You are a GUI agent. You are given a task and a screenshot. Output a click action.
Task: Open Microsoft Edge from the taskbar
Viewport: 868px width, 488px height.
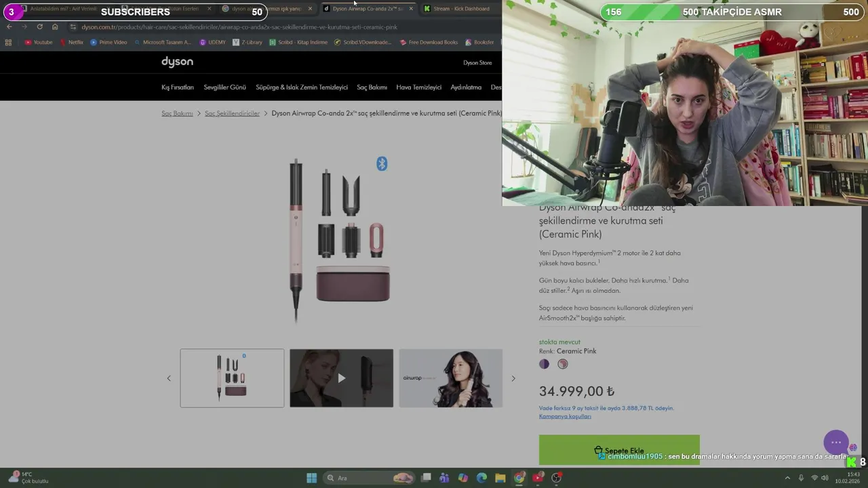point(481,478)
